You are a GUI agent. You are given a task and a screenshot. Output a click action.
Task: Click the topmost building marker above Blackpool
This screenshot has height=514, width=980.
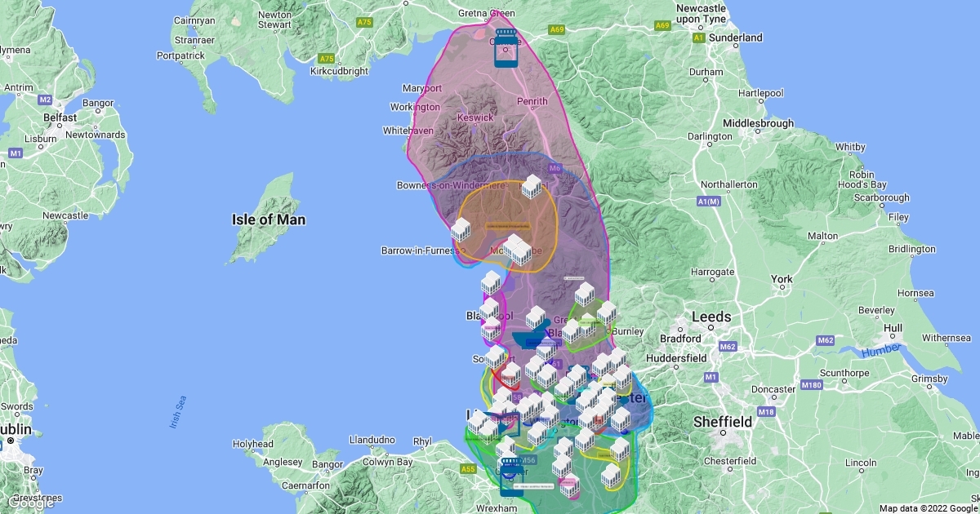(491, 283)
